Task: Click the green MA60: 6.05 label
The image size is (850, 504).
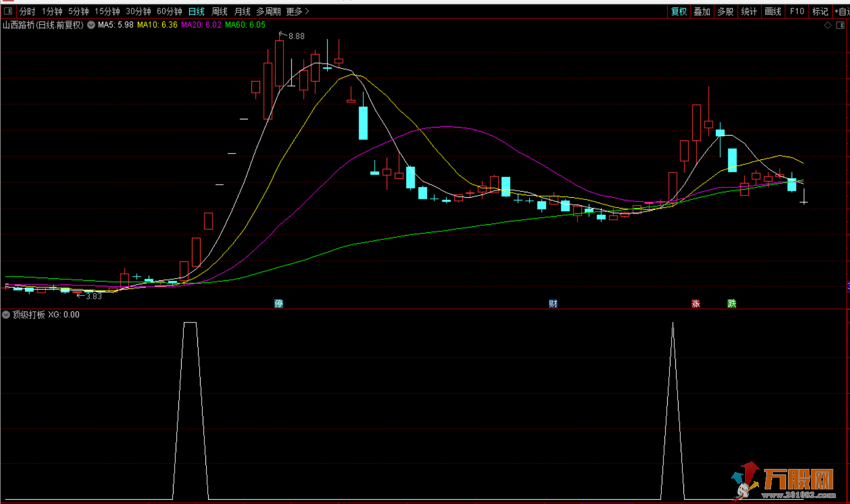Action: [245, 25]
